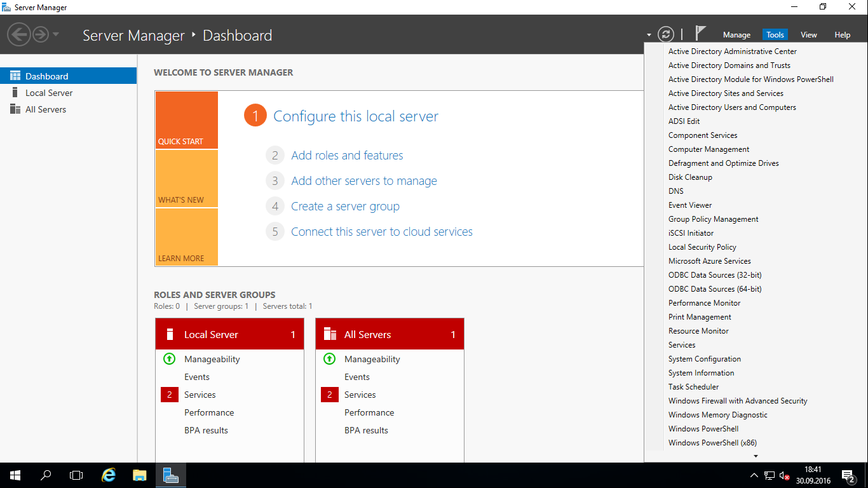
Task: Open Events in Local Server tile
Action: 197,377
